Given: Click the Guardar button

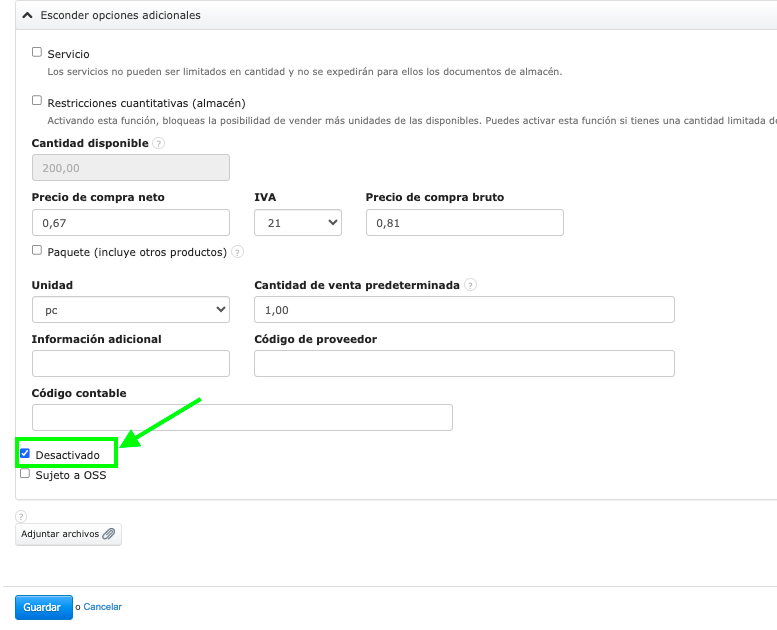Looking at the screenshot, I should pos(43,607).
